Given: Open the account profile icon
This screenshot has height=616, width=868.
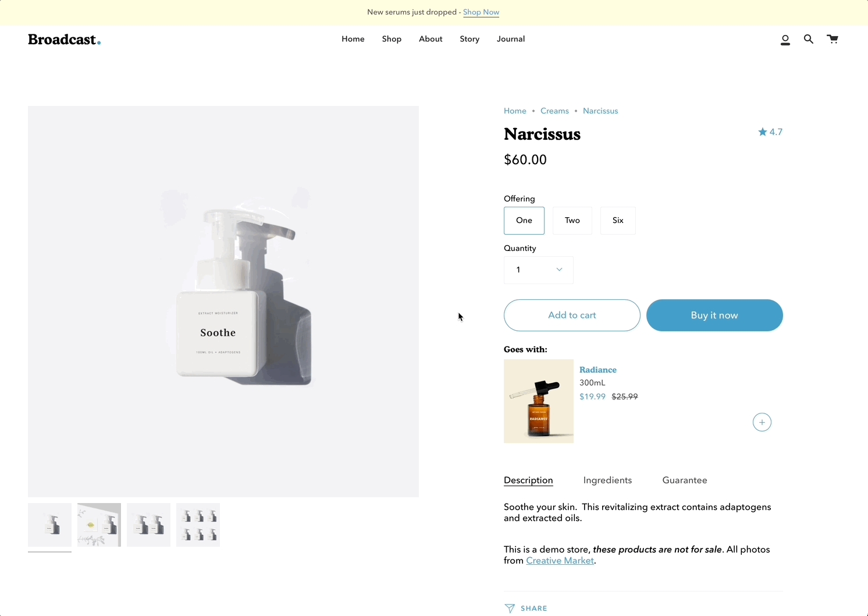Looking at the screenshot, I should tap(785, 40).
